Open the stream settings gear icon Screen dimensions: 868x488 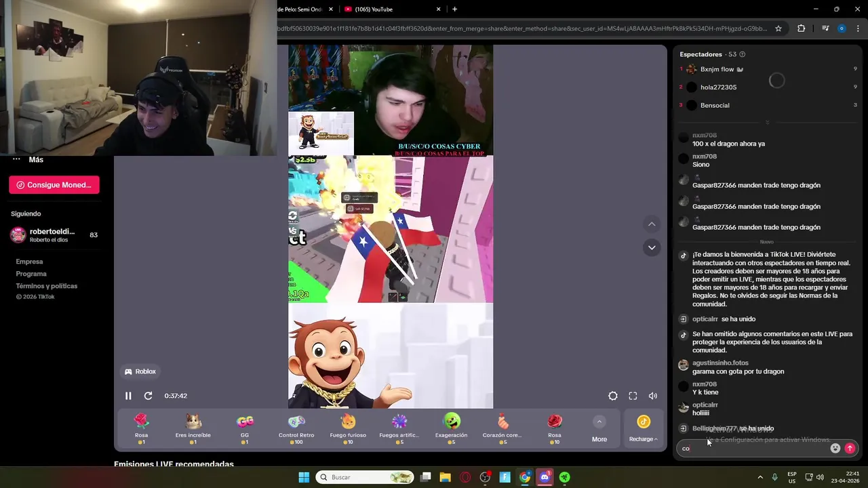point(613,396)
